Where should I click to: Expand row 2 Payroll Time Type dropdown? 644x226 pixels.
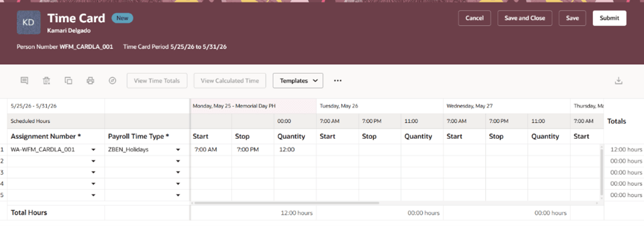178,161
